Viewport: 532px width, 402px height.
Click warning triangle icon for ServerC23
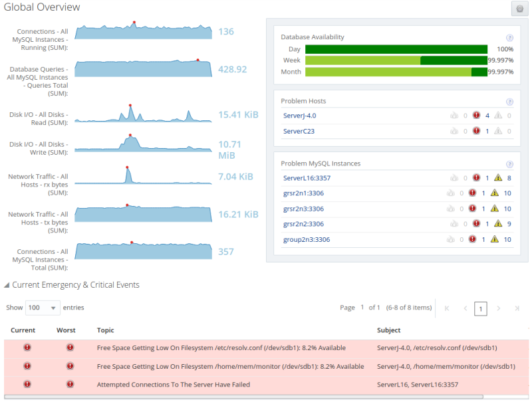497,131
